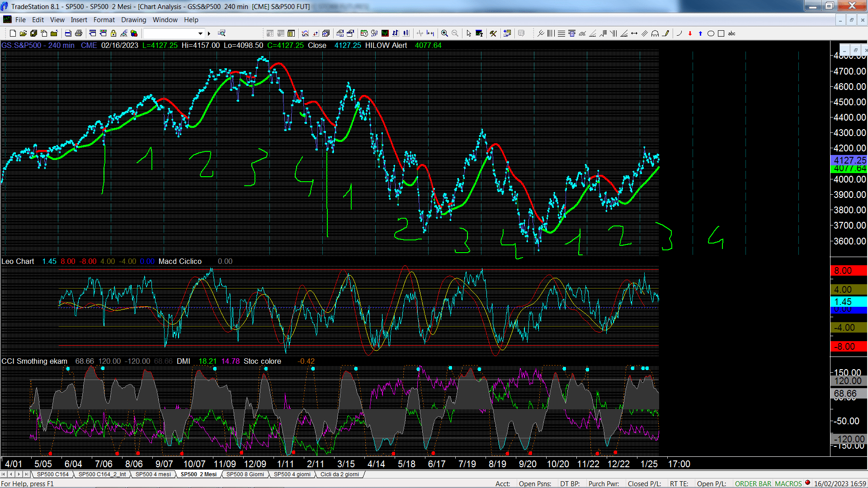
Task: Open a file with the folder icon
Action: tap(23, 33)
